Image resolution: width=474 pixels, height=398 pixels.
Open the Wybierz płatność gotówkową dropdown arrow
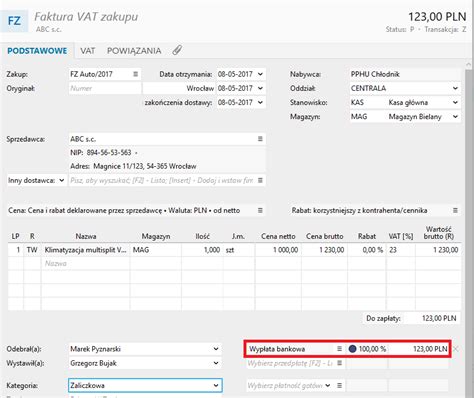[x=328, y=385]
